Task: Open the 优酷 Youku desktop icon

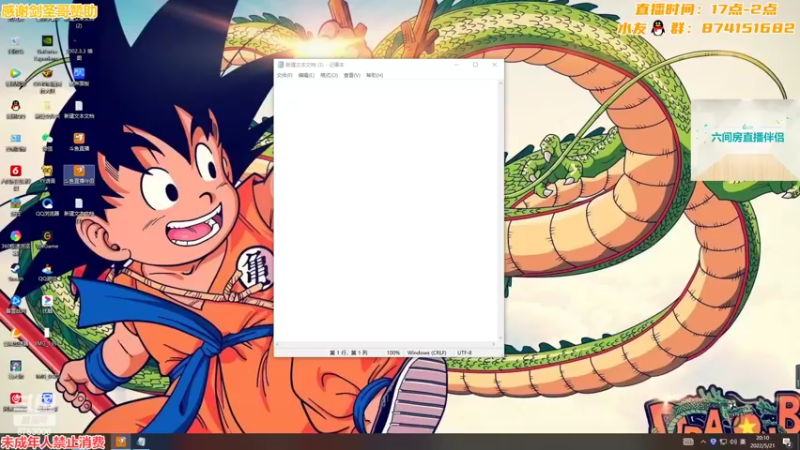Action: coord(47,305)
